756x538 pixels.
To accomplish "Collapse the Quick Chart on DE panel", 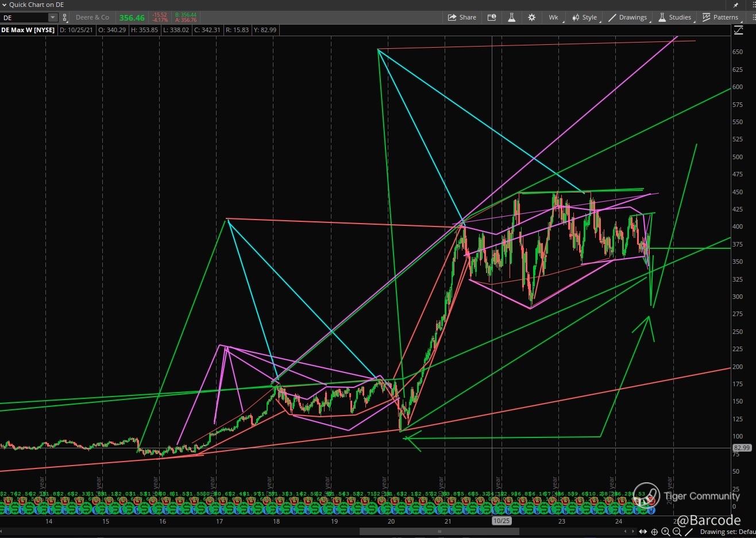I will coord(4,5).
